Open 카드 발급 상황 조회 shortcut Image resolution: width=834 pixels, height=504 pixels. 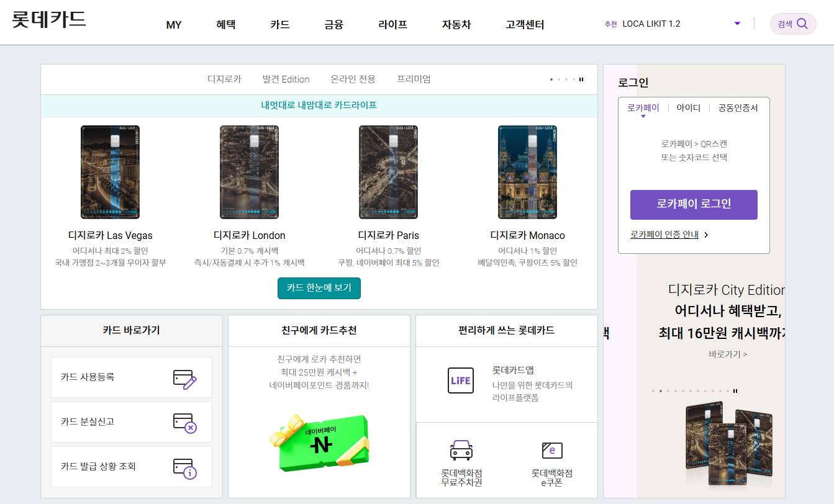point(132,467)
